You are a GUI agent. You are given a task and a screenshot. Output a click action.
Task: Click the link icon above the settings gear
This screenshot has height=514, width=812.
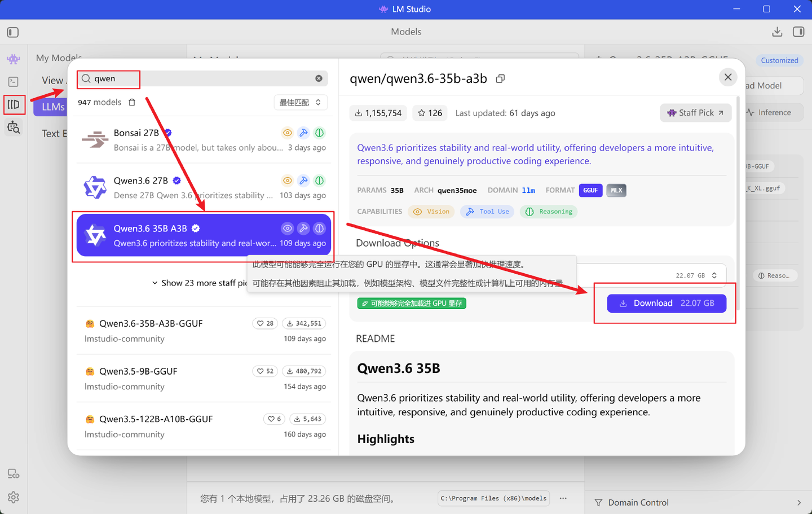[14, 474]
